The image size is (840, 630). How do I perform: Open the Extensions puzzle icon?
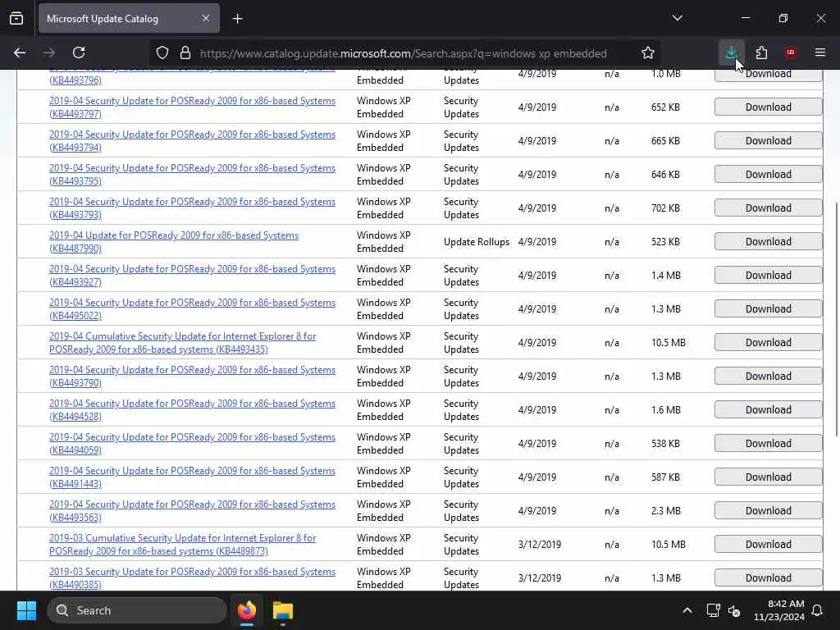pyautogui.click(x=761, y=52)
